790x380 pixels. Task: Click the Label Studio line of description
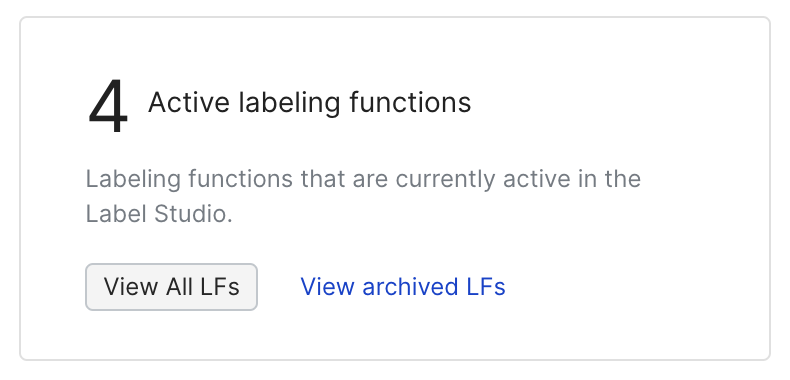(159, 214)
